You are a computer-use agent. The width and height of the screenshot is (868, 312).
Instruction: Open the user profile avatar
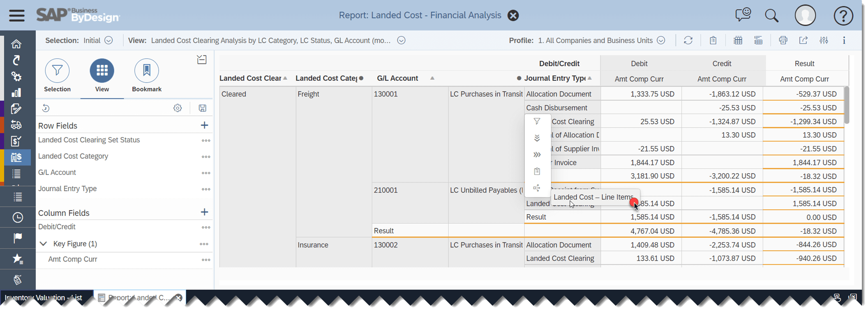point(805,15)
